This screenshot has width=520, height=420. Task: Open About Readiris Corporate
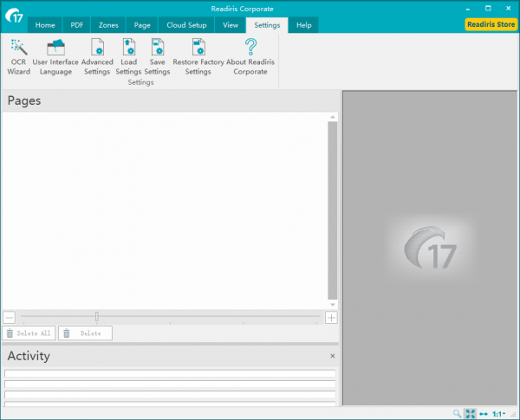pyautogui.click(x=250, y=56)
